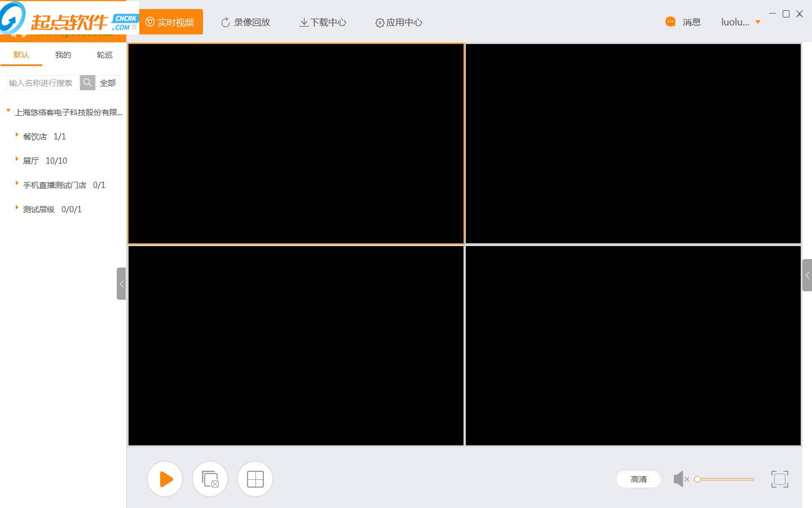
Task: Expand the right side panel handle
Action: tap(807, 275)
